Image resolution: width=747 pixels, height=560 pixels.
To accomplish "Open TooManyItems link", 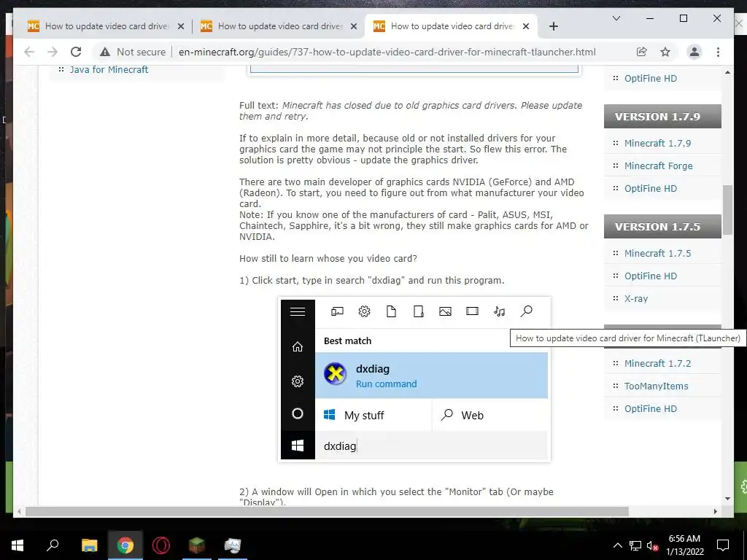I will point(656,386).
